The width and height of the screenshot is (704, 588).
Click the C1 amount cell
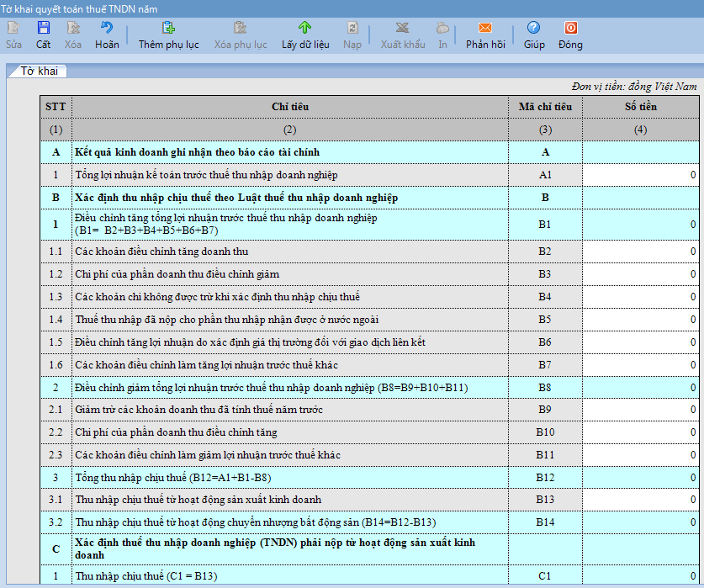pyautogui.click(x=641, y=575)
